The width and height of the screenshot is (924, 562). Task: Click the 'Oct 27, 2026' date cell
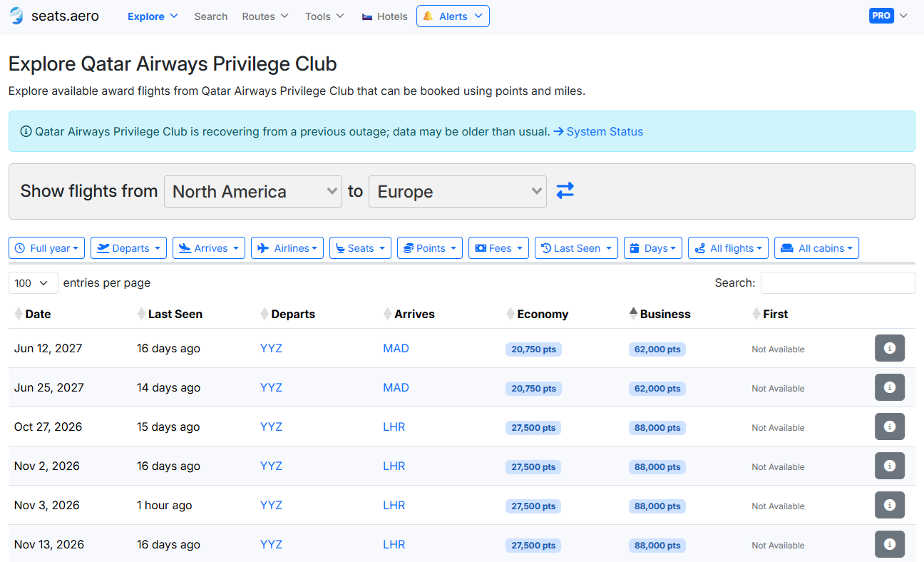point(48,426)
